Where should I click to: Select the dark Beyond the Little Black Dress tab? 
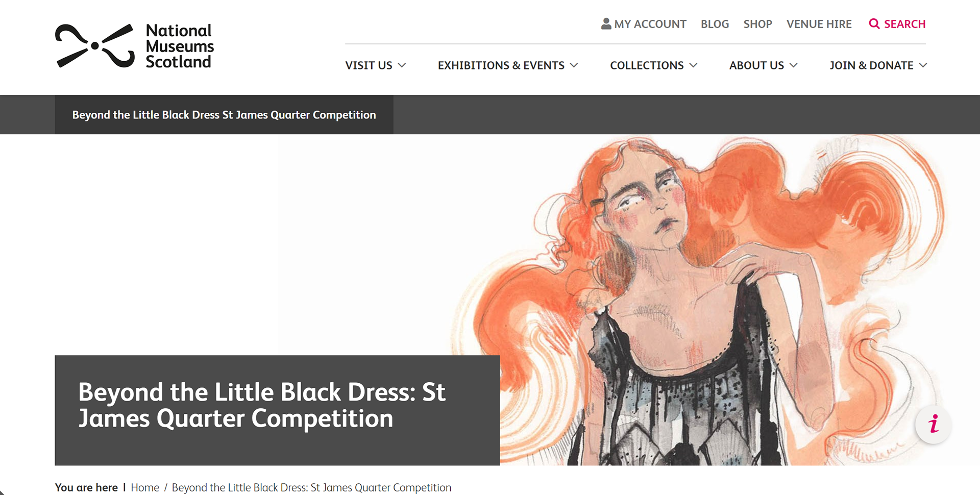click(x=224, y=115)
